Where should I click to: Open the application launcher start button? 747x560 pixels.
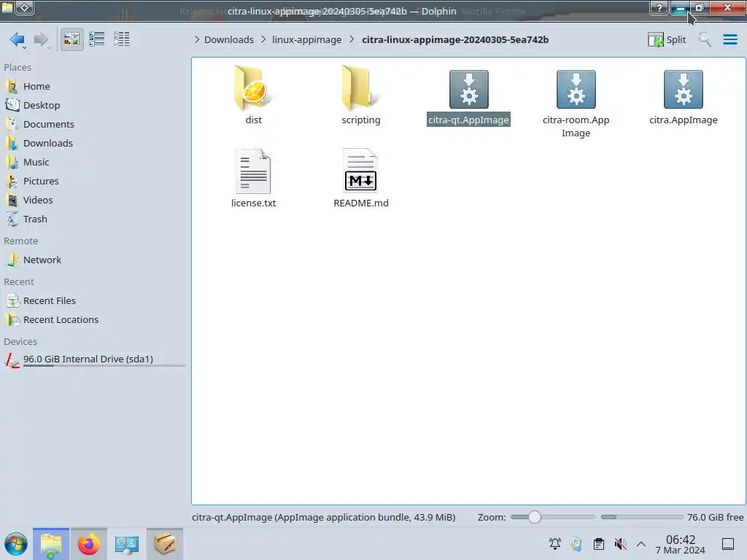tap(16, 544)
